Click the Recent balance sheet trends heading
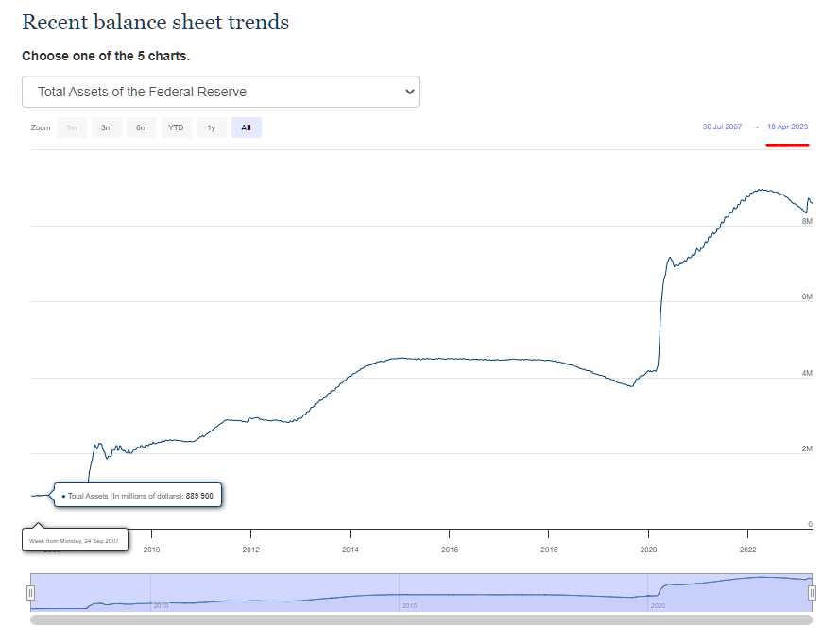Screen dimensions: 840x643 tap(155, 22)
